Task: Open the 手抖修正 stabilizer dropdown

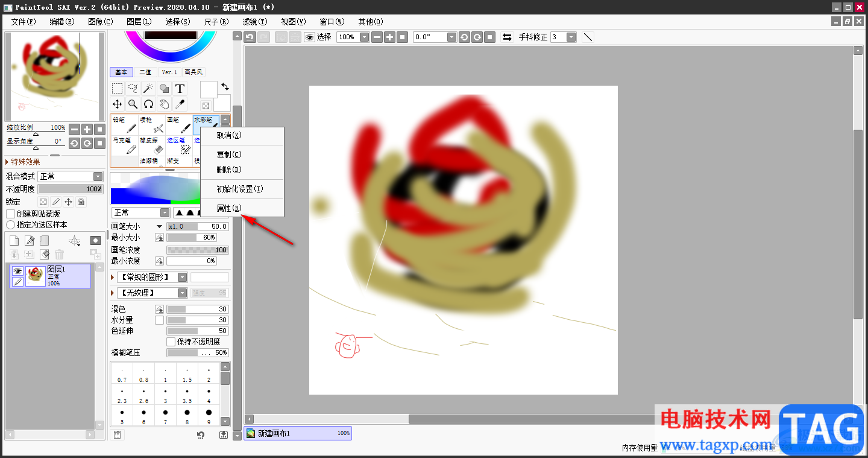Action: click(x=571, y=37)
